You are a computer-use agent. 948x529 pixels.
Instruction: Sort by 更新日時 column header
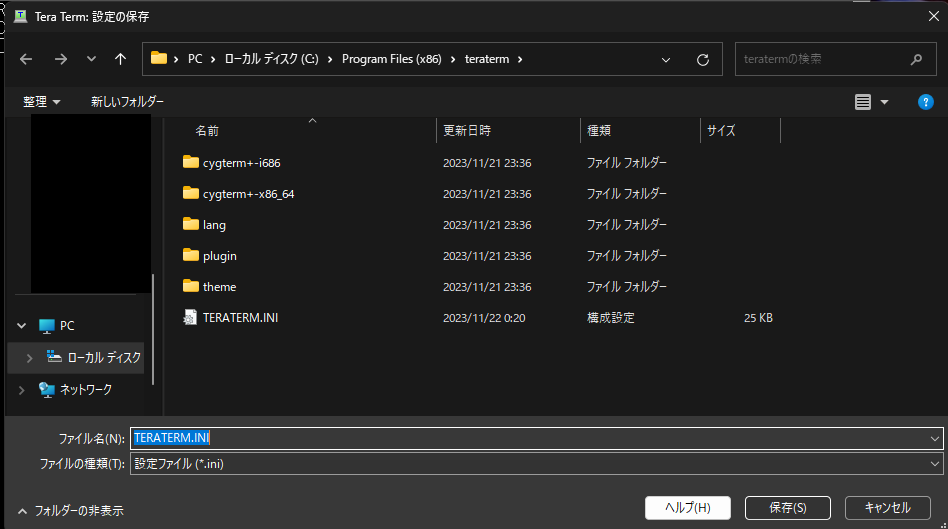click(x=467, y=131)
